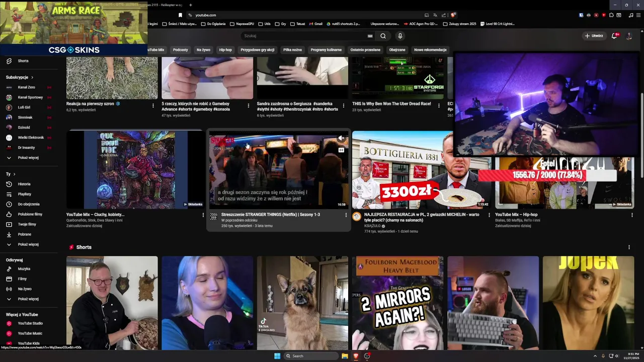
Task: Select the Ostatnio przesłane chip
Action: (x=365, y=50)
